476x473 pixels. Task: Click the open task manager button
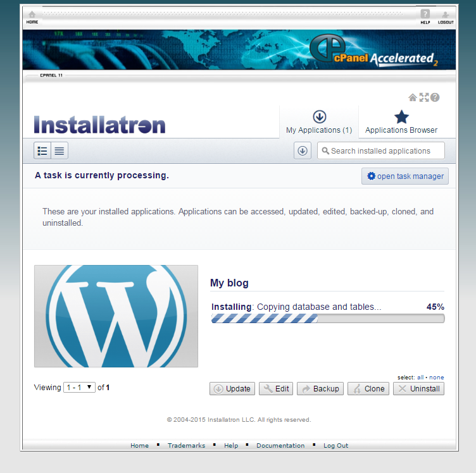(x=405, y=176)
